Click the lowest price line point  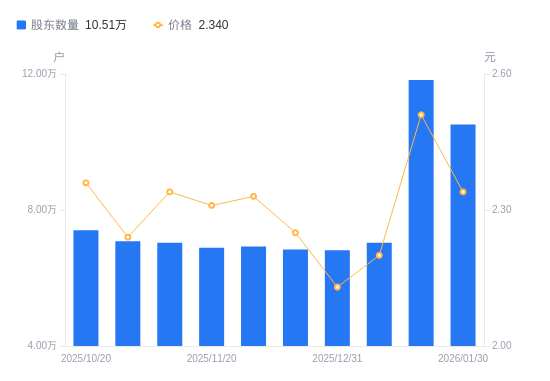[337, 287]
